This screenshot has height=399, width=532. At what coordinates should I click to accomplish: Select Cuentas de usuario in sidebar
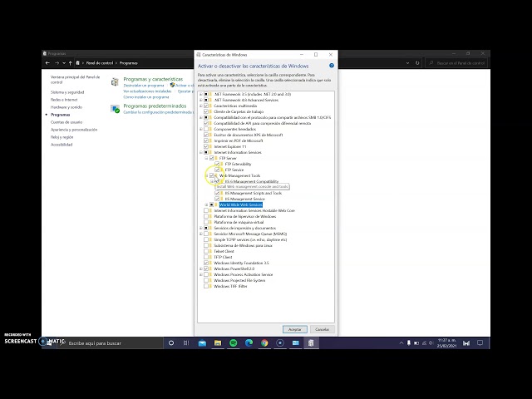pyautogui.click(x=66, y=122)
